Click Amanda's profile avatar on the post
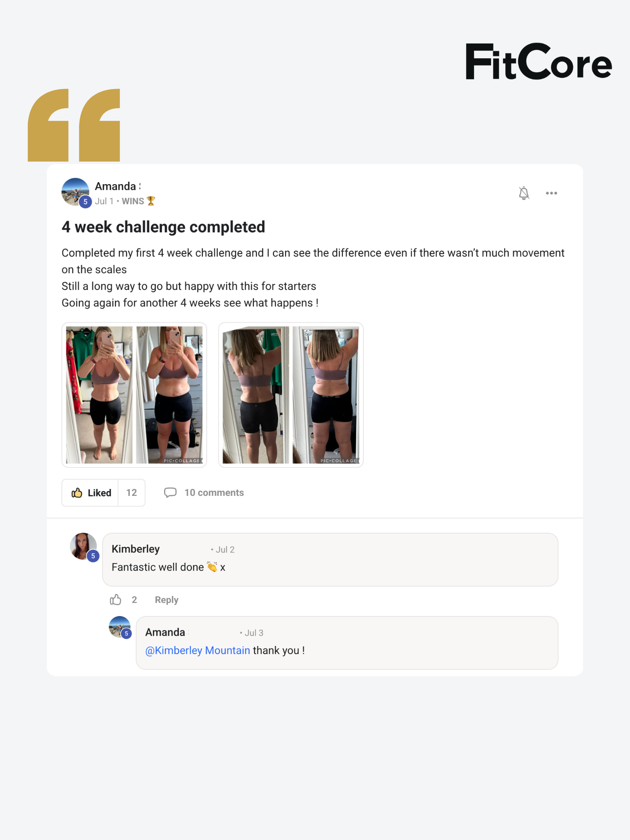This screenshot has height=840, width=630. tap(75, 192)
